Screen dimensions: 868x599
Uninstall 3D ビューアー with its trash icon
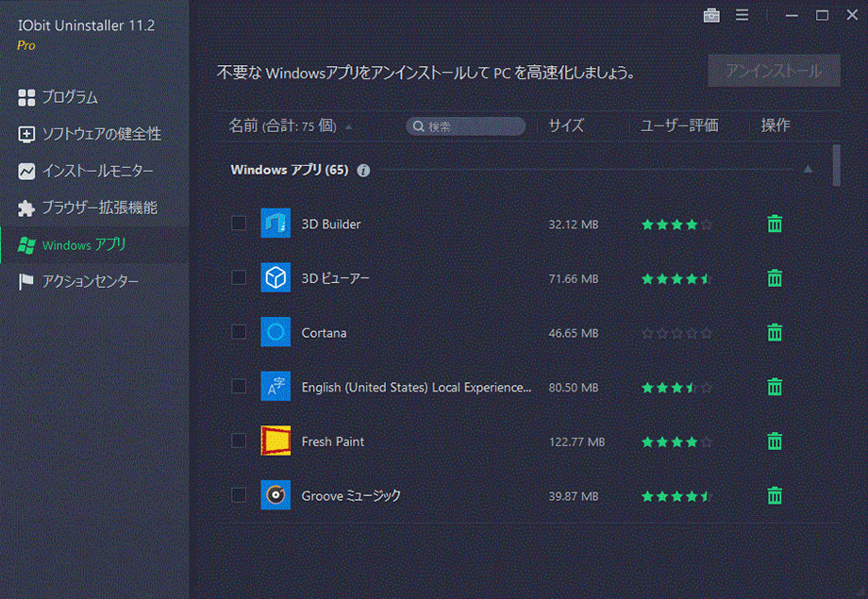coord(775,278)
